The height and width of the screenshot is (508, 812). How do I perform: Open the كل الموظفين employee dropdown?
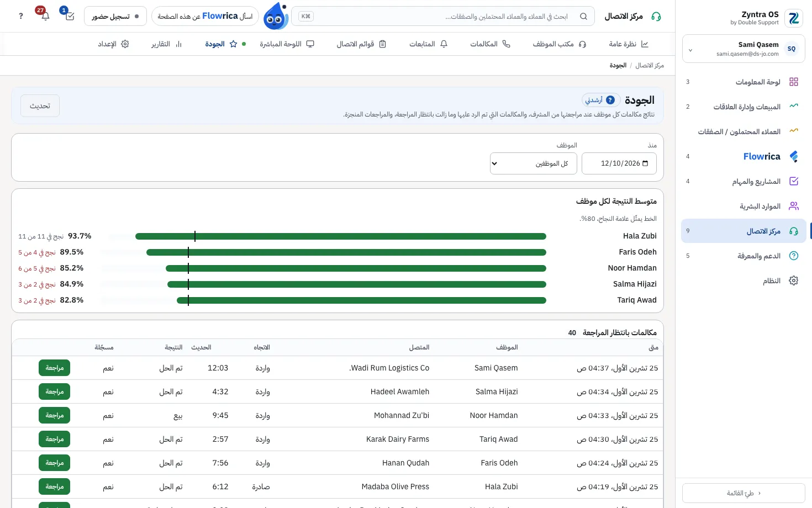coord(534,163)
